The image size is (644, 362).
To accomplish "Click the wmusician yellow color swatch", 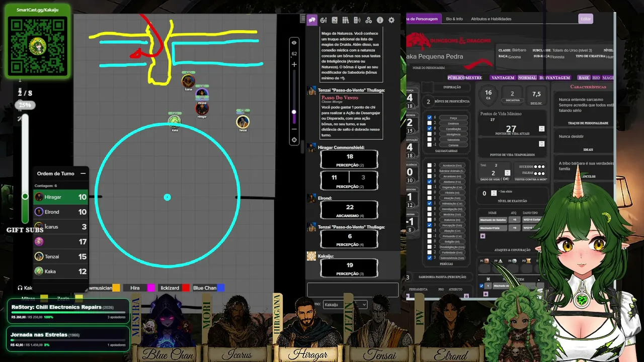I will tap(116, 288).
